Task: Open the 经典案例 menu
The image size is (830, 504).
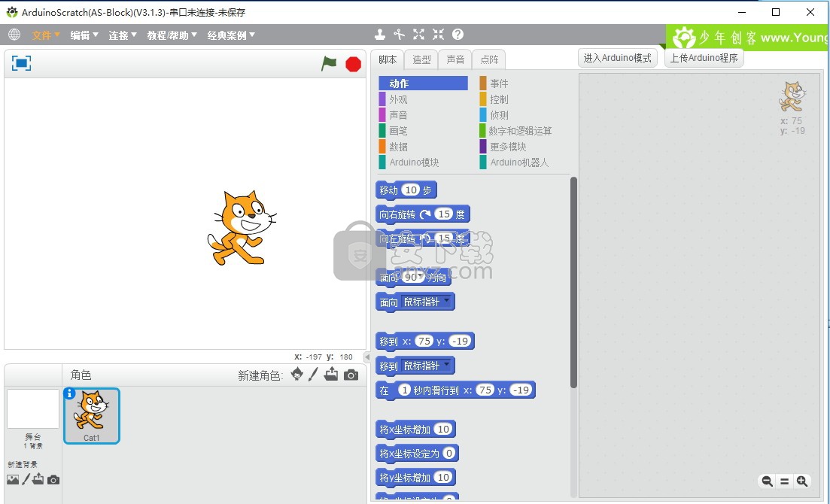Action: (x=231, y=35)
